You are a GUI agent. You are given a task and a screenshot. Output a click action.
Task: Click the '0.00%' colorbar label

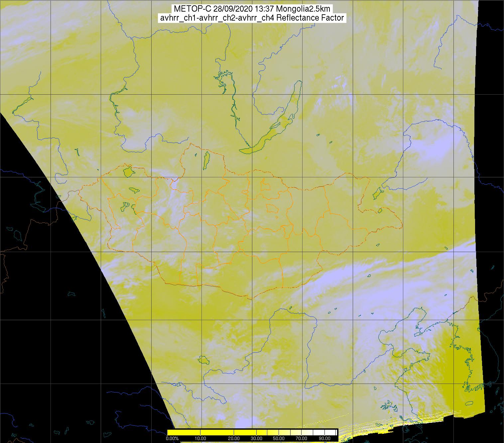pyautogui.click(x=172, y=438)
